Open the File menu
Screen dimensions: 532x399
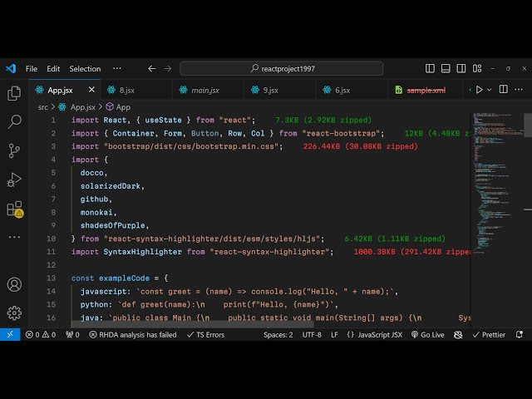pos(32,69)
